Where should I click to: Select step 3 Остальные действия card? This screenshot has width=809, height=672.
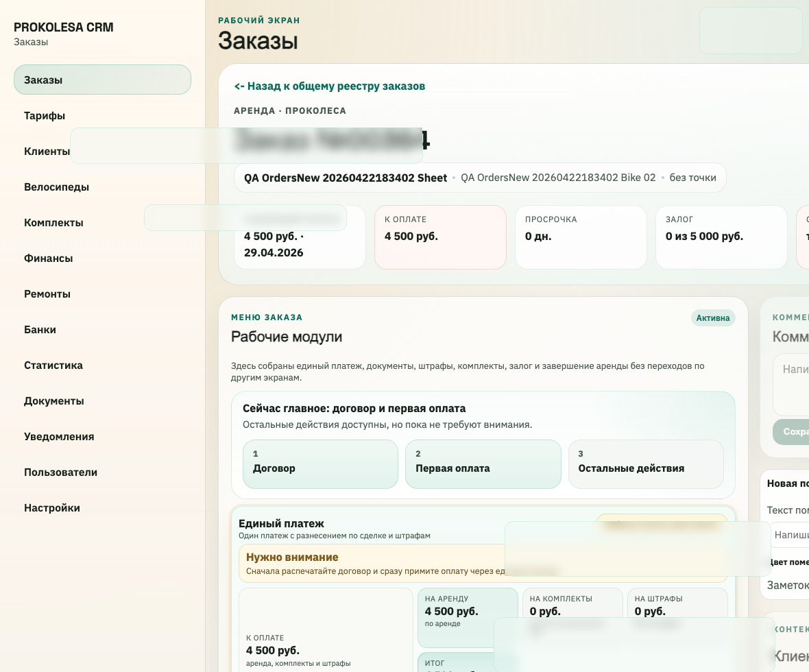point(646,464)
